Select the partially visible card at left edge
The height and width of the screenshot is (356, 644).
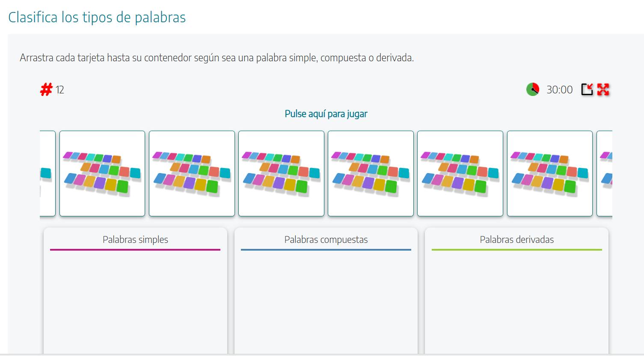point(47,174)
